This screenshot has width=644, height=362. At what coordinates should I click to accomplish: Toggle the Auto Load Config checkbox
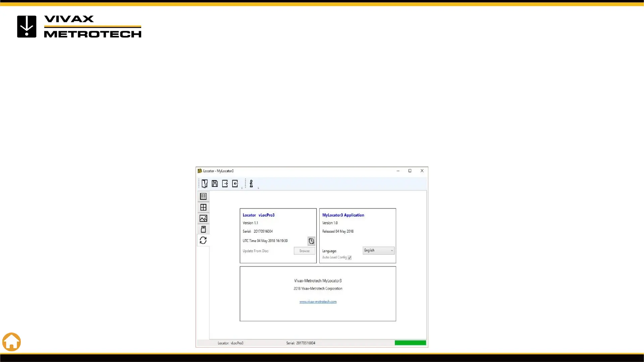pos(350,258)
